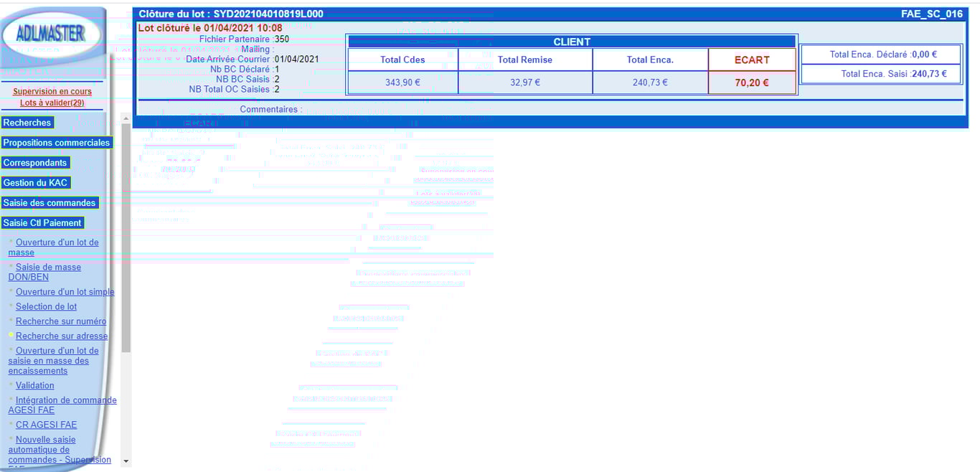Click sidebar scrollbar up arrow
980x472 pixels.
(x=126, y=118)
